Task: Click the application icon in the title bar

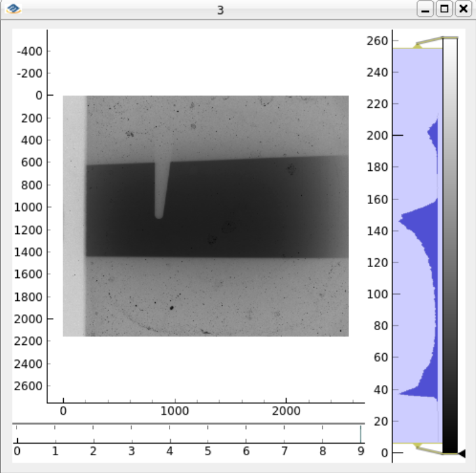Action: (x=13, y=9)
